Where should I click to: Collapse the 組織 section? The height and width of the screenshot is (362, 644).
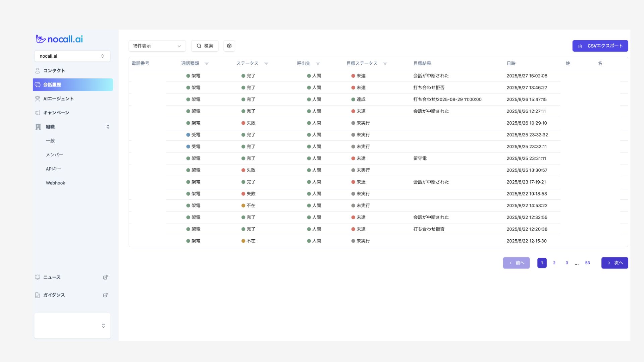click(108, 127)
